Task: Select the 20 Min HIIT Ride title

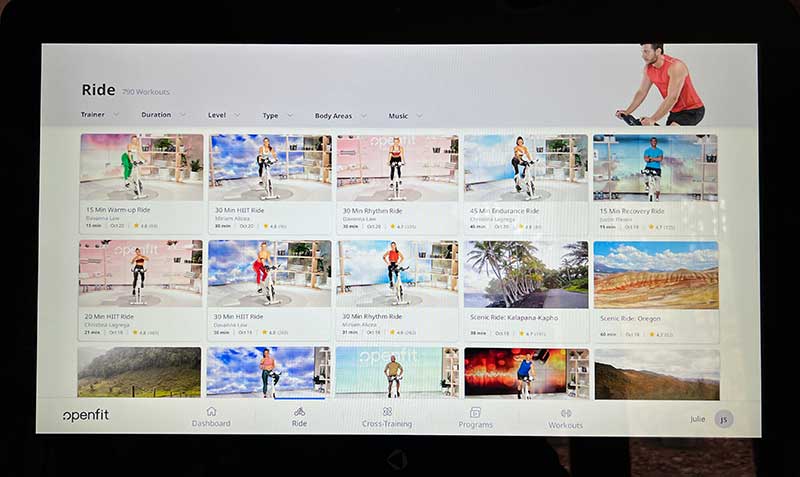Action: [x=109, y=316]
